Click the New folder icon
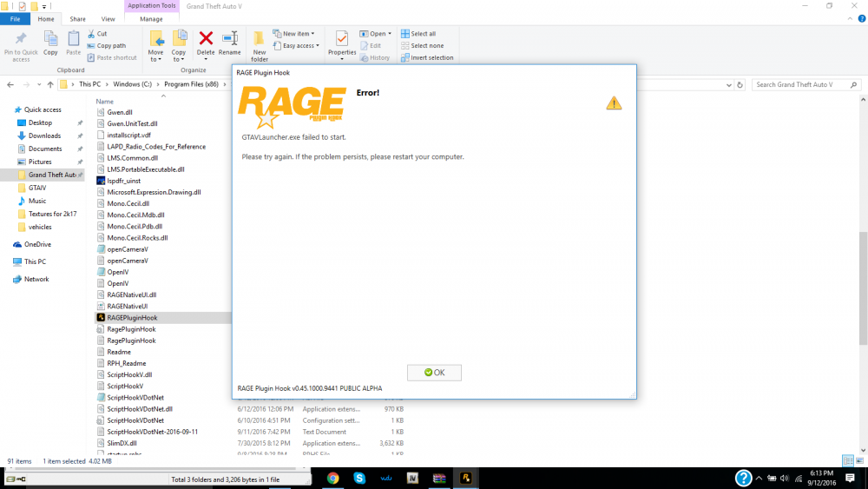This screenshot has height=489, width=868. 259,39
